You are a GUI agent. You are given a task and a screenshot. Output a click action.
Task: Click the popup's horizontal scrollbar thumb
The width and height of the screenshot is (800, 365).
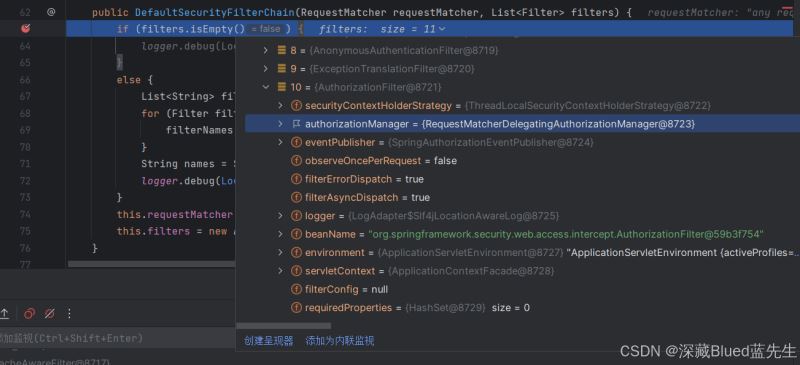283,326
